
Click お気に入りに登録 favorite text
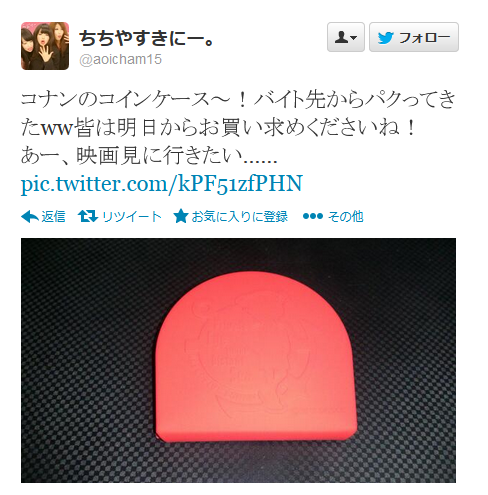click(239, 217)
